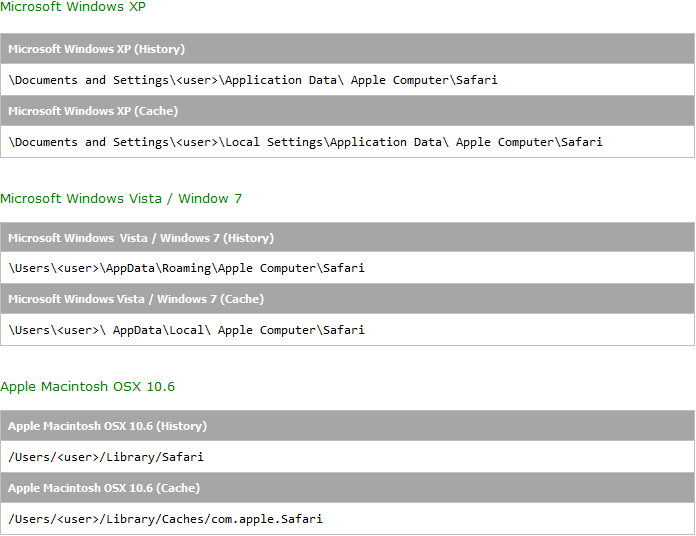Click the path '/Users/<user>/Library/Safari'

(106, 457)
